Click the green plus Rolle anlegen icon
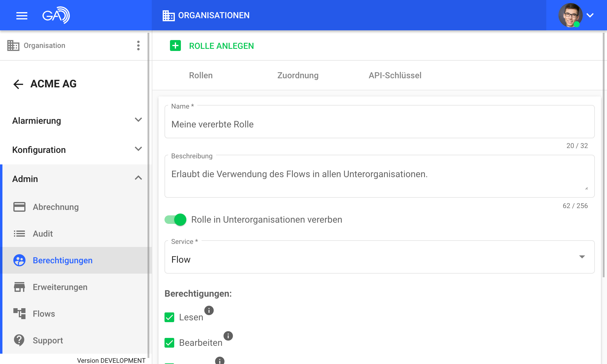Viewport: 607px width, 364px height. (x=175, y=46)
